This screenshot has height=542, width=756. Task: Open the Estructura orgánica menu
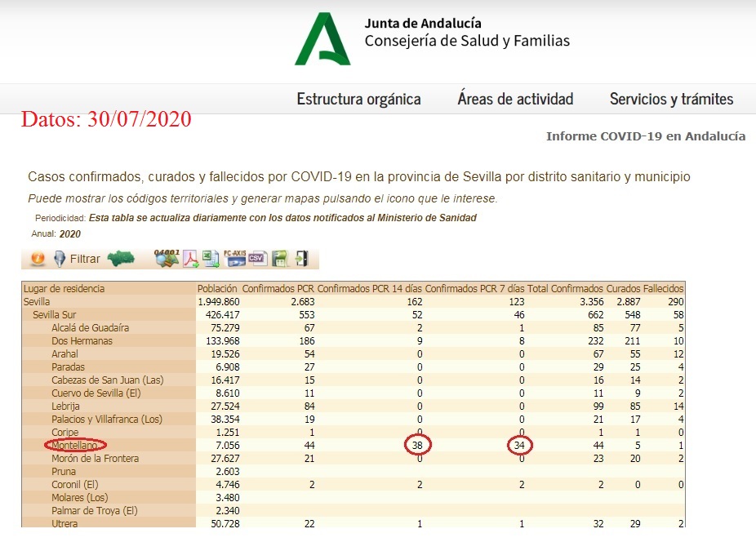[358, 100]
